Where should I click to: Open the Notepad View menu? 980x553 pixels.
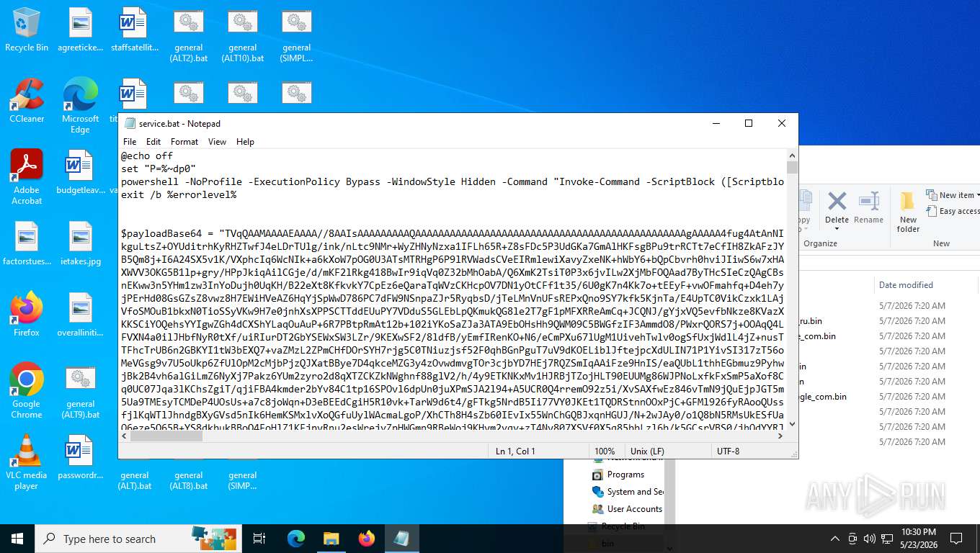(x=217, y=142)
